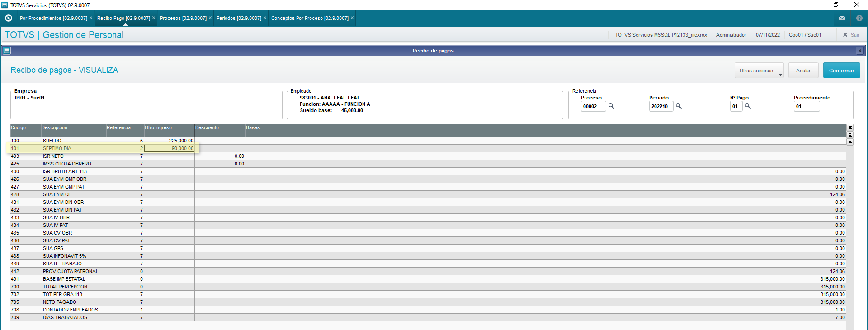The width and height of the screenshot is (868, 330).
Task: Close the Recibo de pagos panel
Action: [860, 51]
